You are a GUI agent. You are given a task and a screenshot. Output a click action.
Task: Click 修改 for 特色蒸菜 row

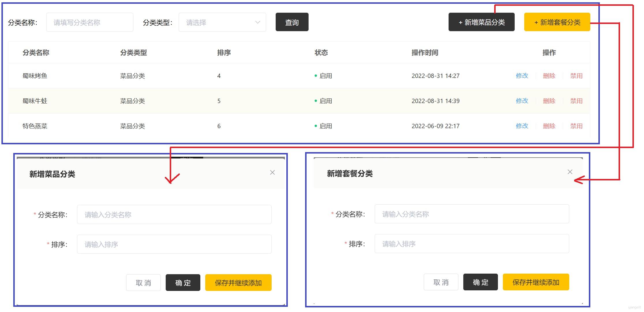click(522, 126)
